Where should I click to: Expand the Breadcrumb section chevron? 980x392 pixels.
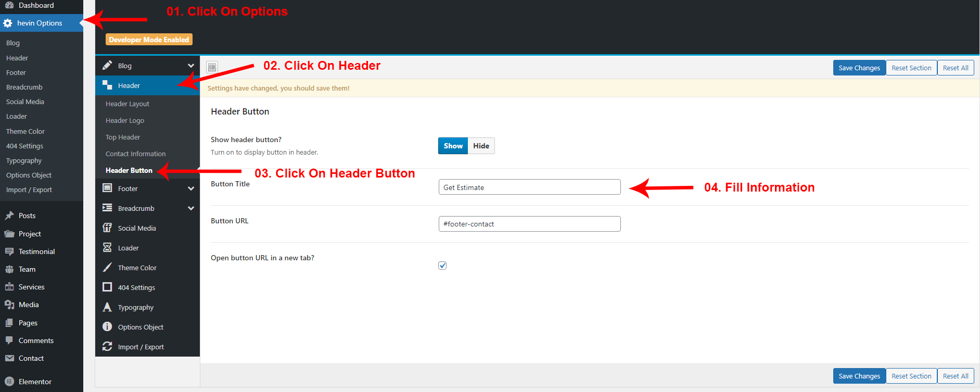coord(191,208)
